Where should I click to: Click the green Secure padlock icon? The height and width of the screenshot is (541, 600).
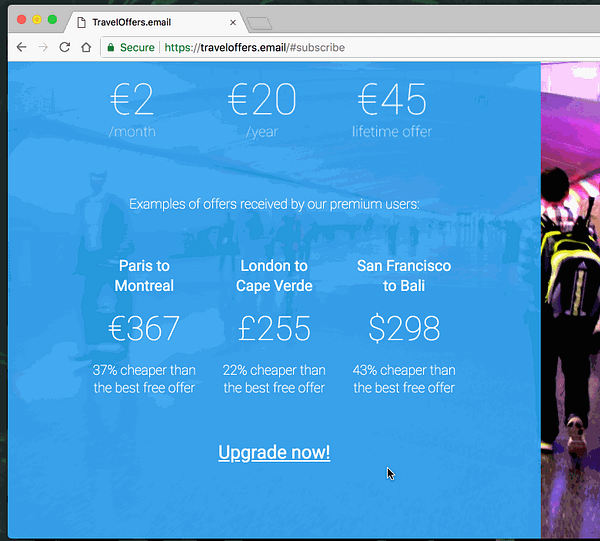pos(111,47)
